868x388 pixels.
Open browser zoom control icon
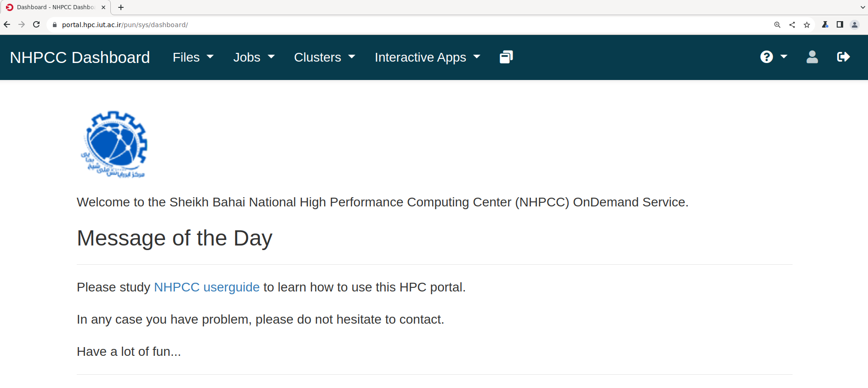click(x=777, y=25)
